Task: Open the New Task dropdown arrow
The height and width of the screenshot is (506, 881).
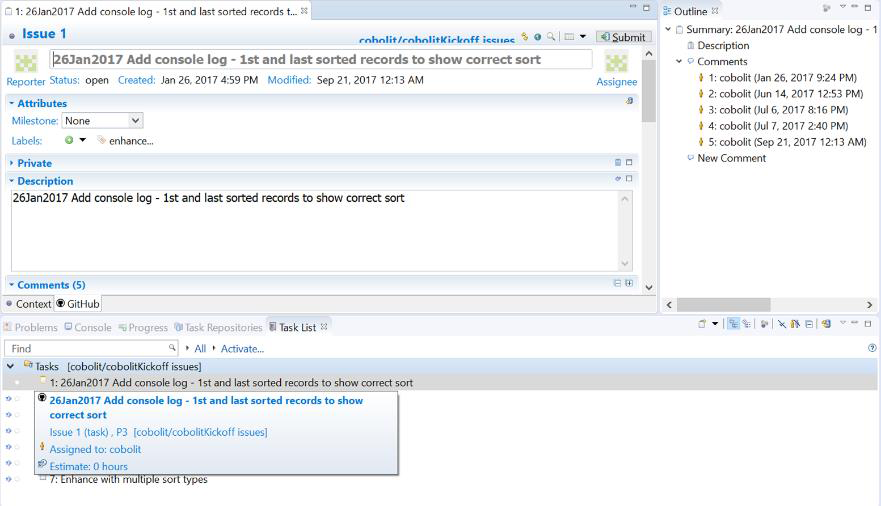Action: (x=715, y=324)
